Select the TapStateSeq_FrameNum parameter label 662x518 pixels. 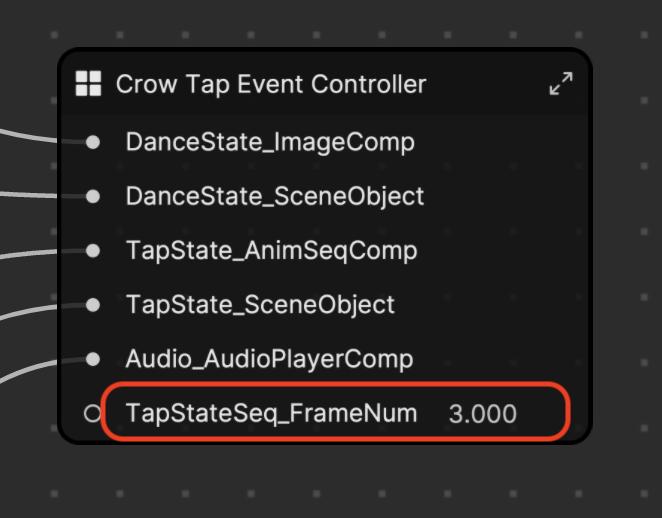click(271, 413)
